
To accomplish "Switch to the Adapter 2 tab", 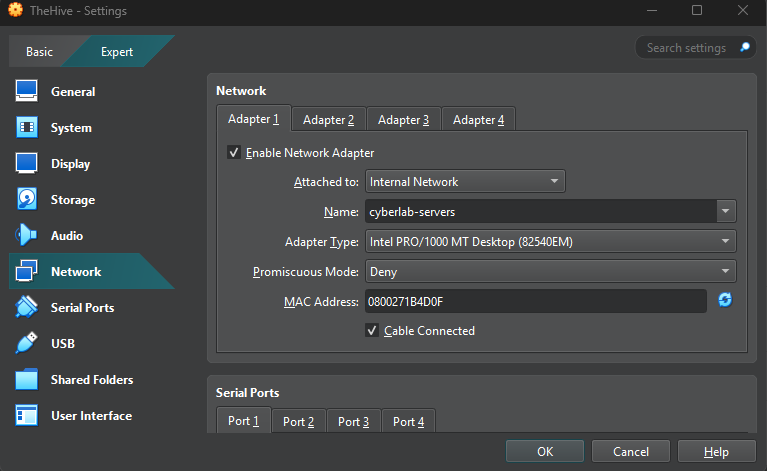I will [328, 120].
